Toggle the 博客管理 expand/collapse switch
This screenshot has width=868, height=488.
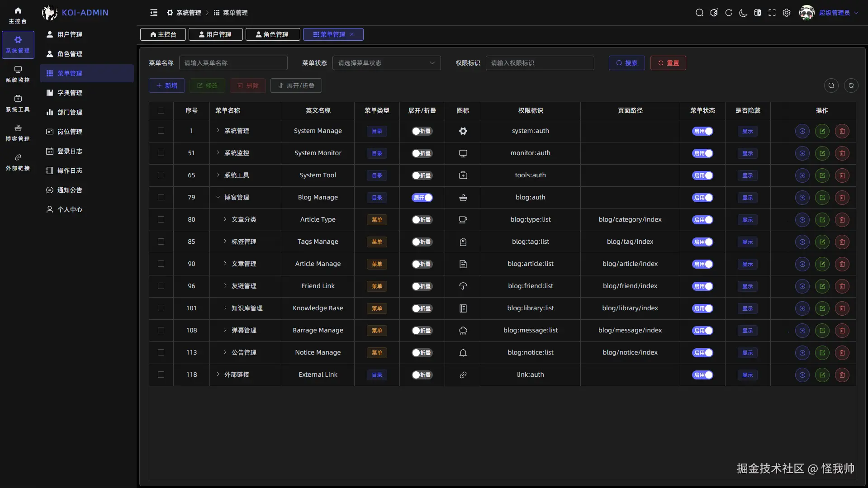(x=422, y=198)
